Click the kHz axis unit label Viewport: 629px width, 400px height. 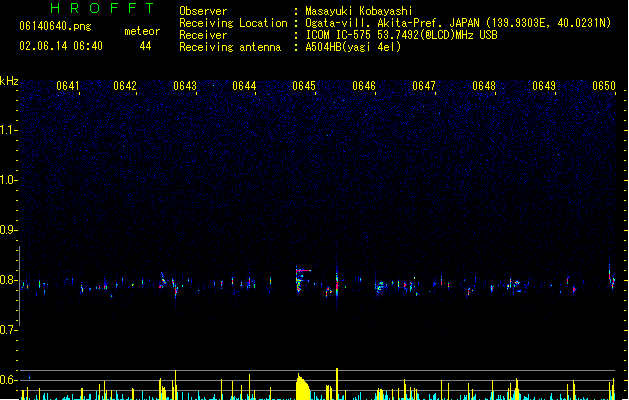click(x=9, y=81)
